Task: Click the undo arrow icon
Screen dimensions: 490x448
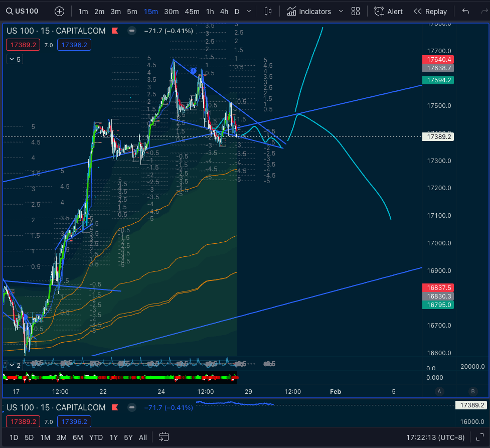Action: point(466,11)
